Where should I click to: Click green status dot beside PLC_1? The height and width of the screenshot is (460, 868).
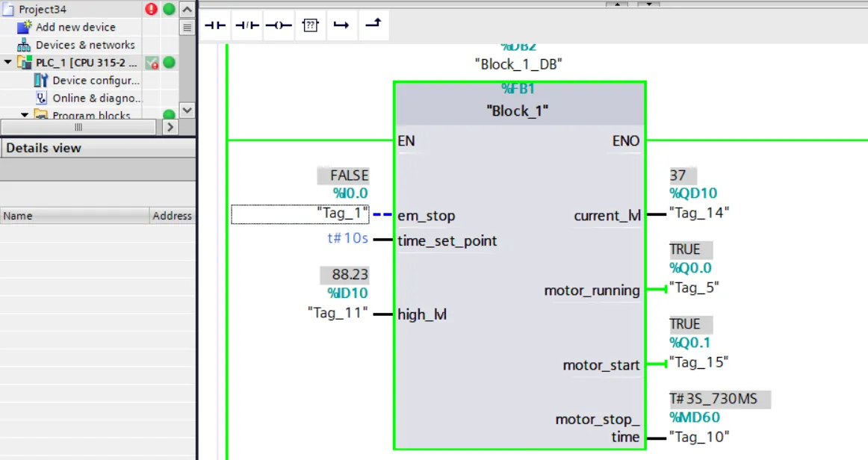[x=169, y=63]
